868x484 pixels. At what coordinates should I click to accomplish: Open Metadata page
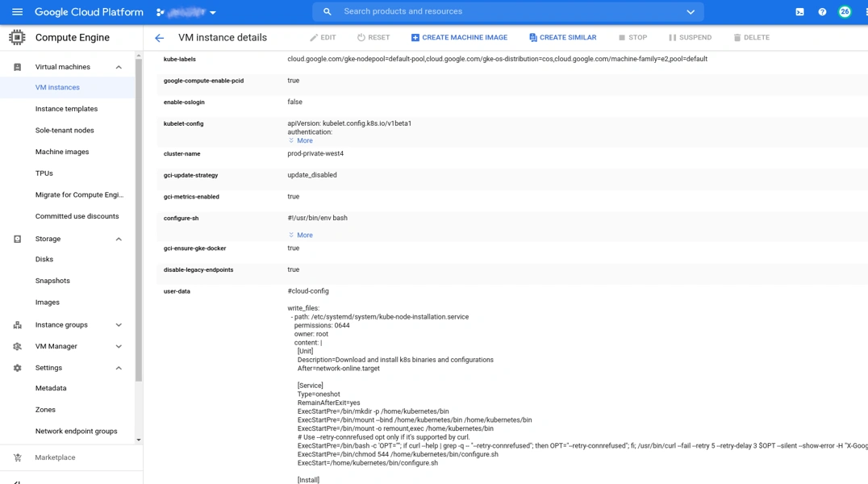point(51,388)
